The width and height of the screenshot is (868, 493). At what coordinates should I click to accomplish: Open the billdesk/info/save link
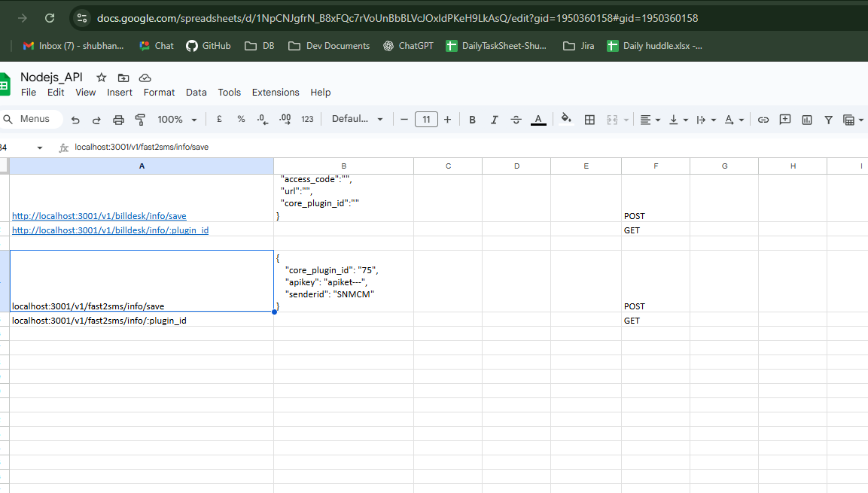[x=99, y=216]
